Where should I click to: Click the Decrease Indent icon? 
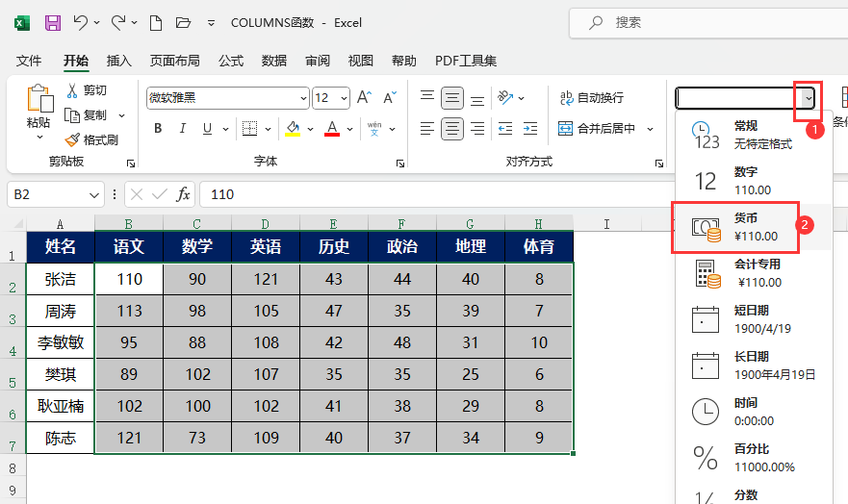tap(505, 129)
